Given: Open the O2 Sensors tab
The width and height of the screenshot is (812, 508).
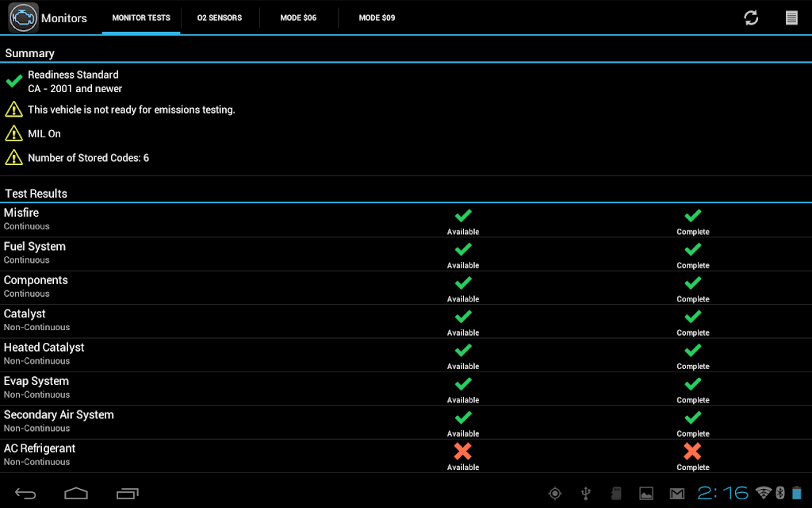Looking at the screenshot, I should click(x=220, y=17).
